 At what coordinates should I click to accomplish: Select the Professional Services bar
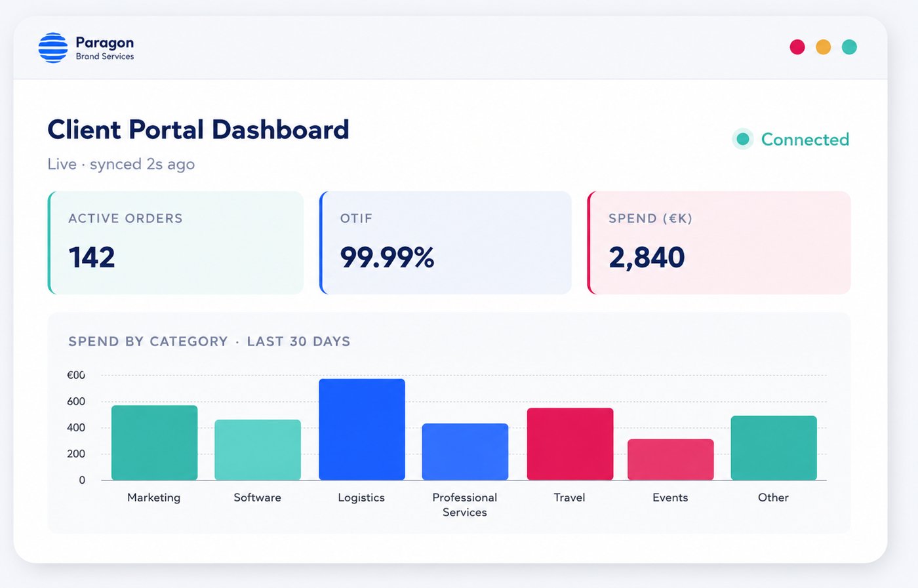pyautogui.click(x=465, y=452)
